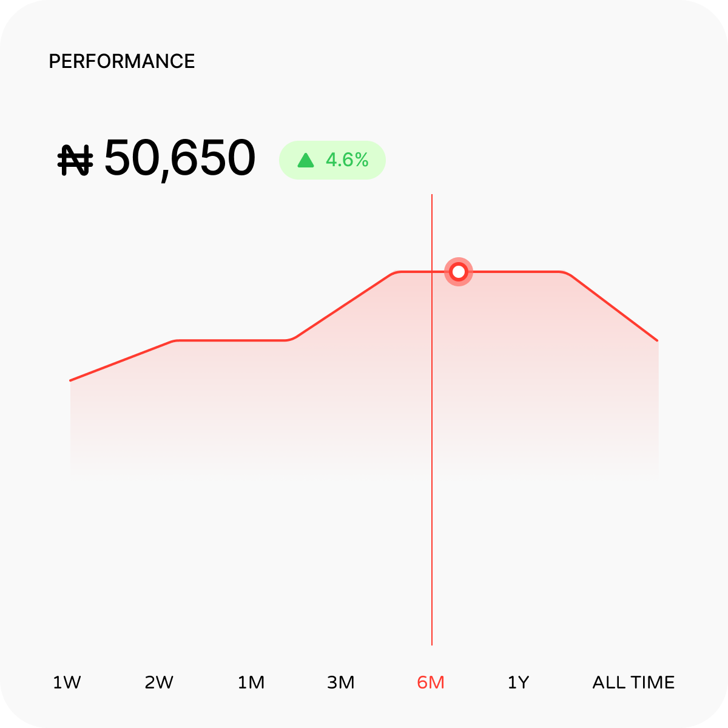This screenshot has width=728, height=728.
Task: Click the red circular chart data marker
Action: pos(459,271)
